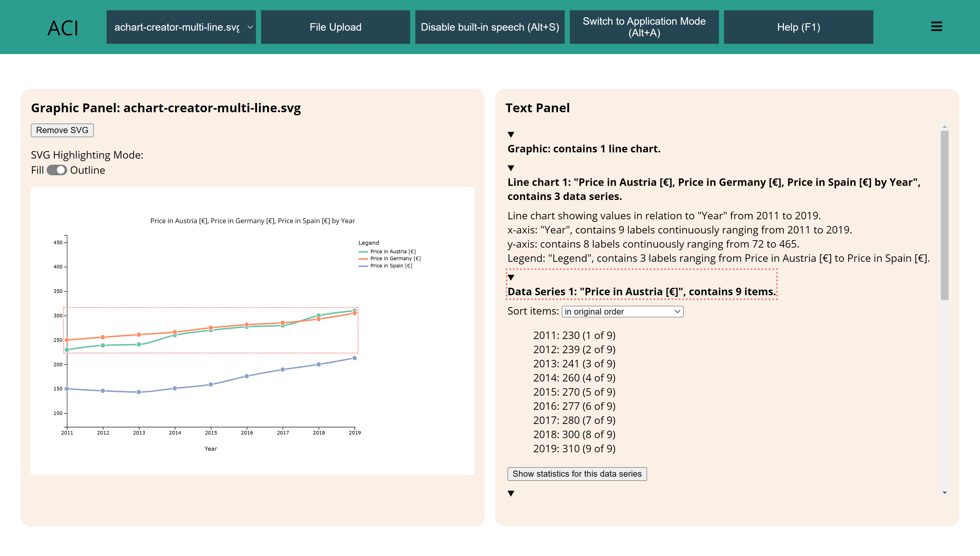Collapse the Data Series 1 triangle
The height and width of the screenshot is (556, 980).
[511, 278]
